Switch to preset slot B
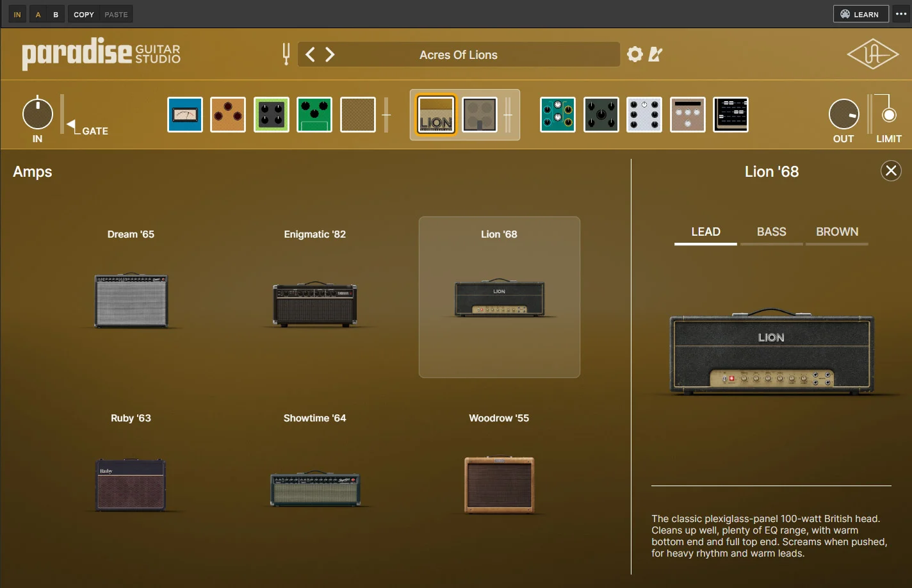Viewport: 912px width, 588px height. click(x=56, y=14)
